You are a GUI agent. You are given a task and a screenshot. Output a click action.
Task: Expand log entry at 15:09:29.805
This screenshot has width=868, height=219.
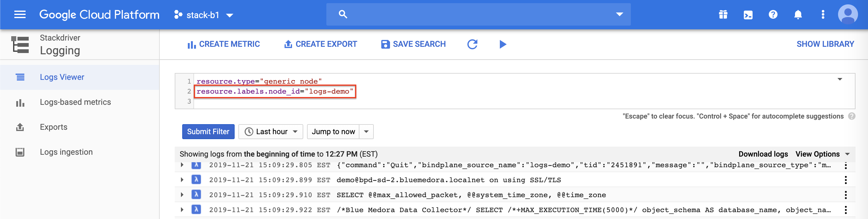point(182,165)
